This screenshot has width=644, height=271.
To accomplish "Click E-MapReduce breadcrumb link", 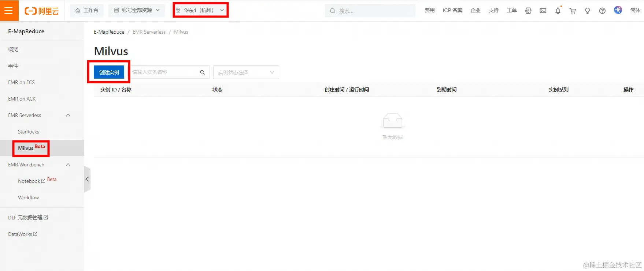I will pos(109,32).
